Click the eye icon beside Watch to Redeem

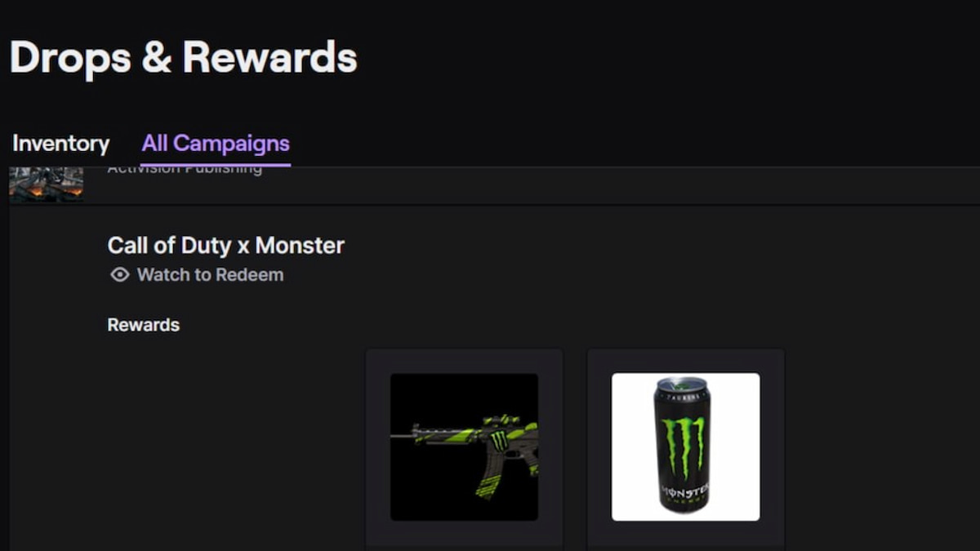point(120,275)
